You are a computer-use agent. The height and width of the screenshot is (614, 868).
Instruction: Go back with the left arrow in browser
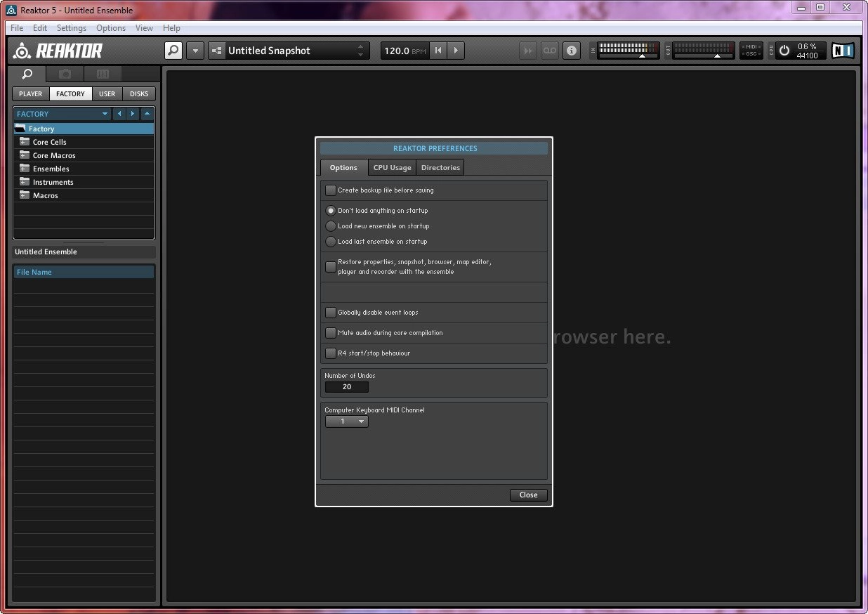119,114
